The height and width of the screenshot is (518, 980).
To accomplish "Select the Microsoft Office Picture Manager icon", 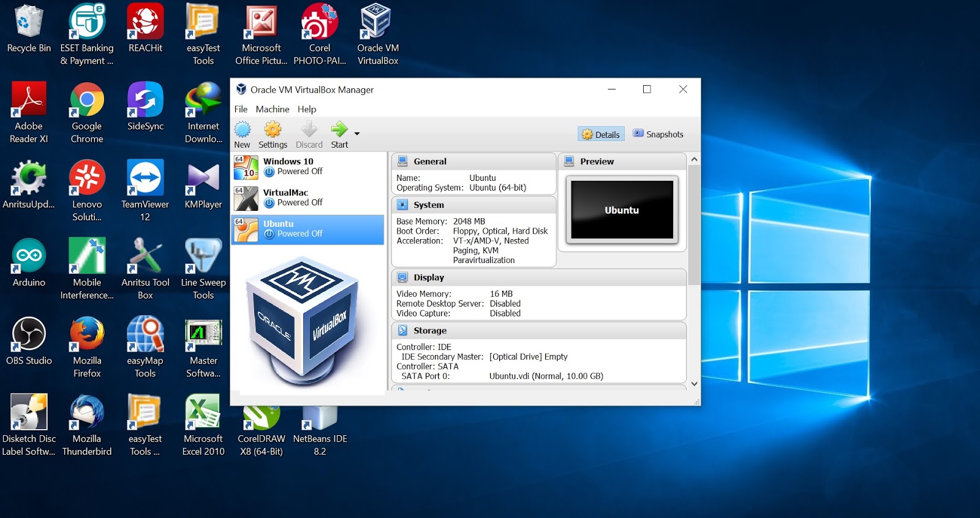I will coord(262,34).
